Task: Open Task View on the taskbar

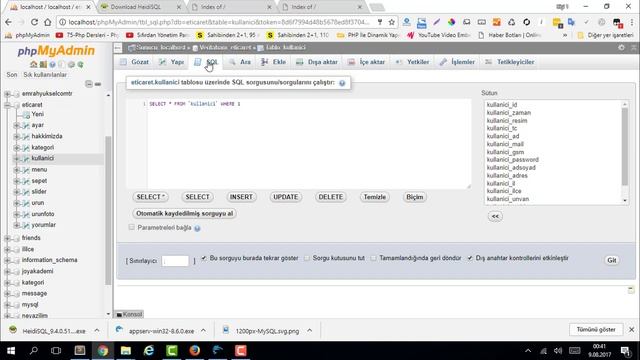Action: [56, 351]
